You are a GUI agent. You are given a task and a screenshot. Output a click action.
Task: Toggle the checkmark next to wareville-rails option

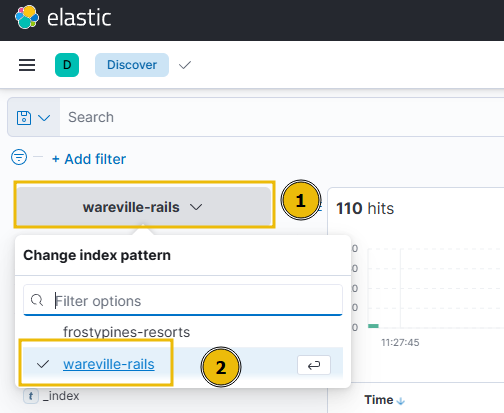[43, 364]
